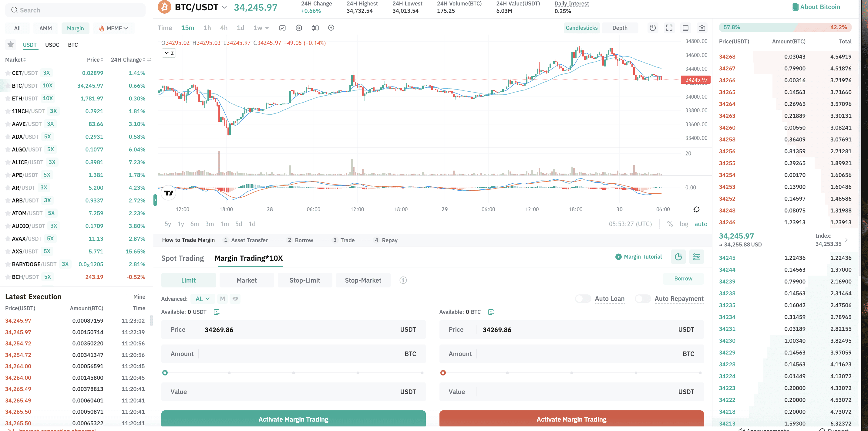Image resolution: width=868 pixels, height=431 pixels.
Task: Click the favorites star filter icon
Action: click(x=11, y=45)
